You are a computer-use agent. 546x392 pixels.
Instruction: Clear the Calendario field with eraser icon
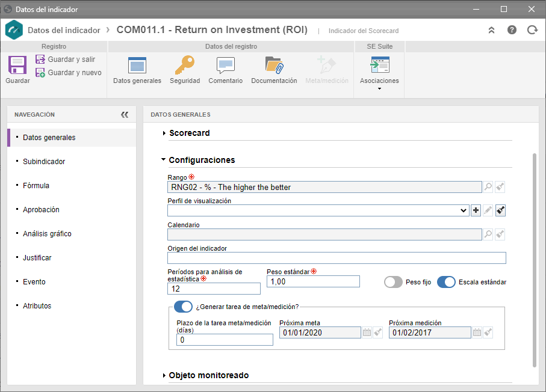(500, 234)
